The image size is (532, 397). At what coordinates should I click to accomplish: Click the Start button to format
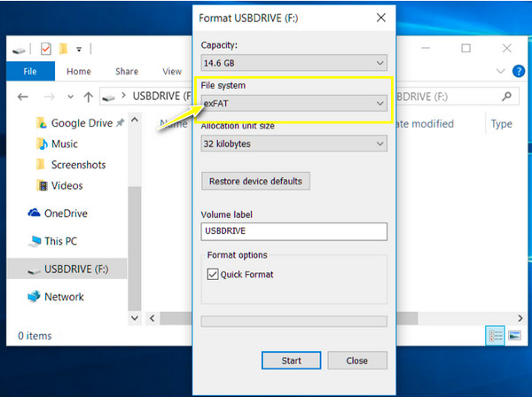pyautogui.click(x=291, y=361)
